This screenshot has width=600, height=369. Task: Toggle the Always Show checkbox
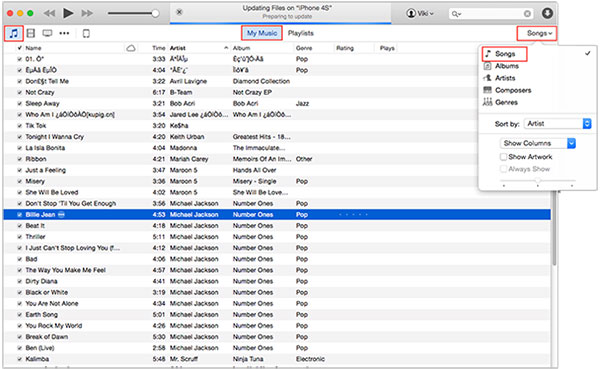pyautogui.click(x=504, y=169)
